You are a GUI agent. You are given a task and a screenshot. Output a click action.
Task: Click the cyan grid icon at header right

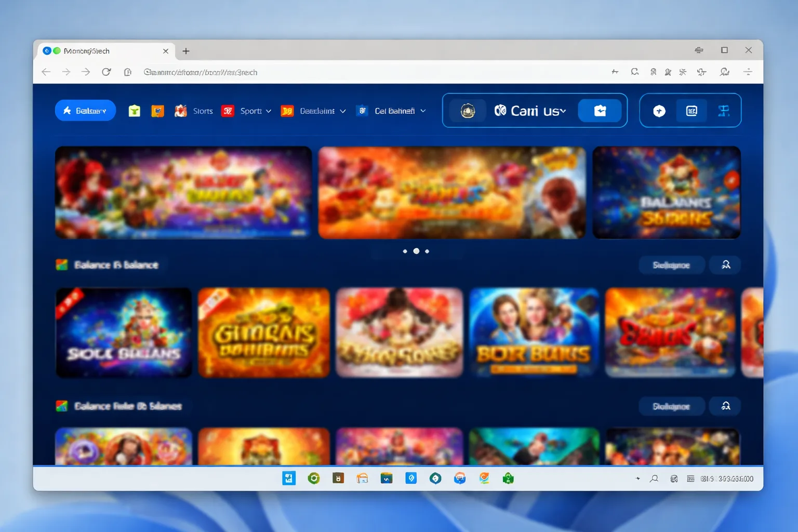(x=724, y=111)
